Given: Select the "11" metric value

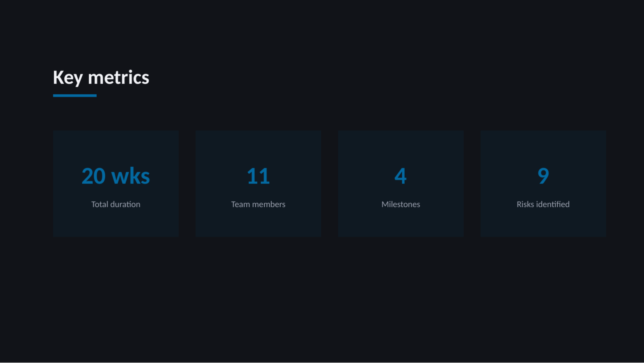Looking at the screenshot, I should point(258,176).
